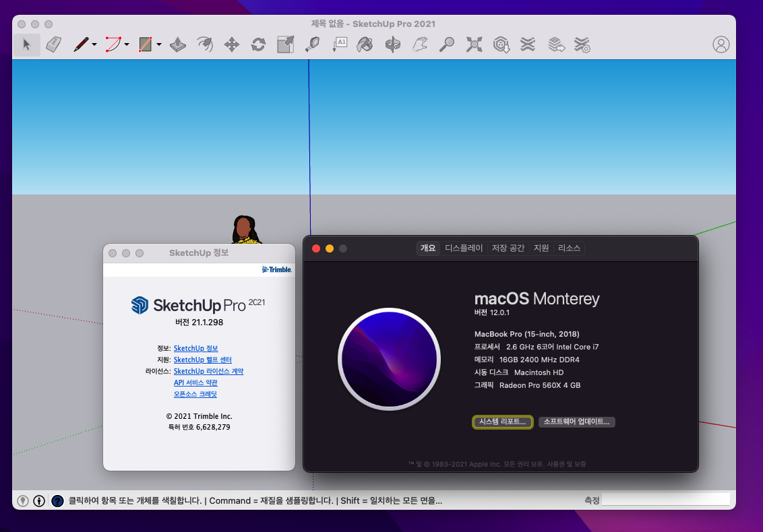Open the Instructor help question icon
This screenshot has width=763, height=532.
57,501
